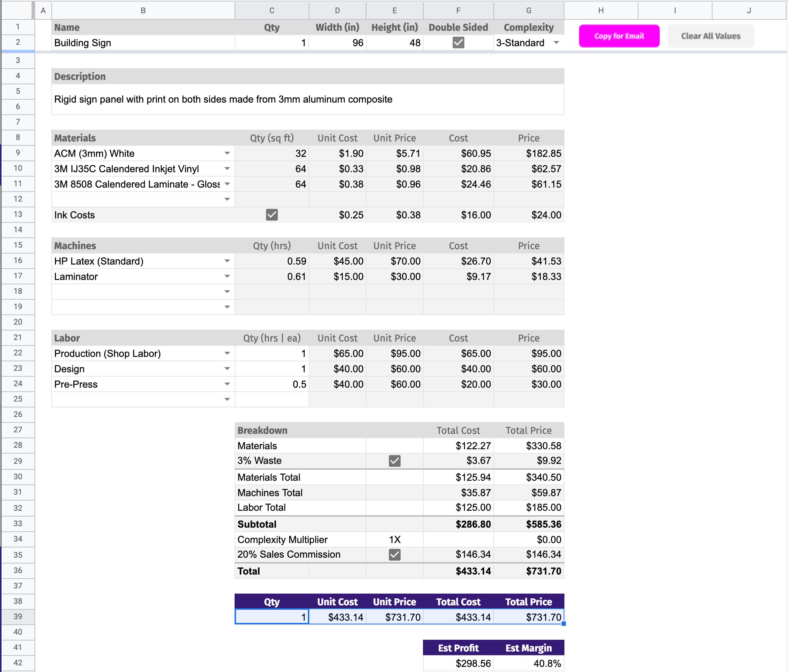Open the ACM (3mm) White material dropdown

pyautogui.click(x=227, y=153)
